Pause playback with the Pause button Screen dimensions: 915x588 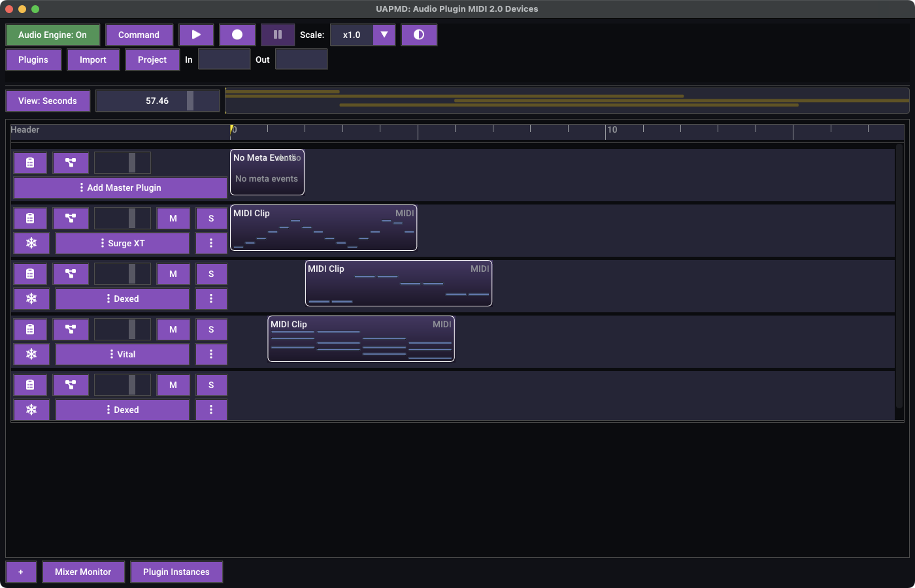tap(278, 35)
